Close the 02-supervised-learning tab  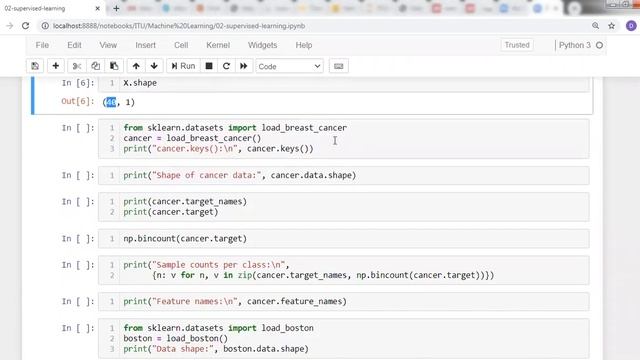(x=98, y=8)
